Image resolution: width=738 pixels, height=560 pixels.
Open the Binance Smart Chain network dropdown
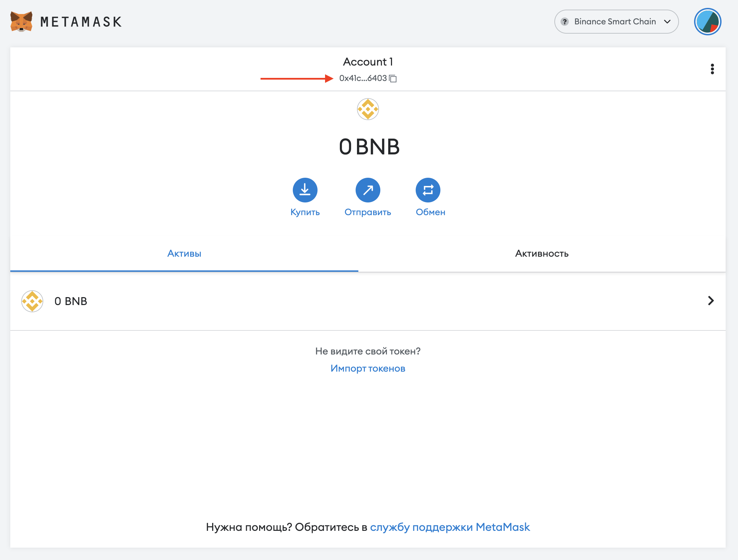pos(616,22)
